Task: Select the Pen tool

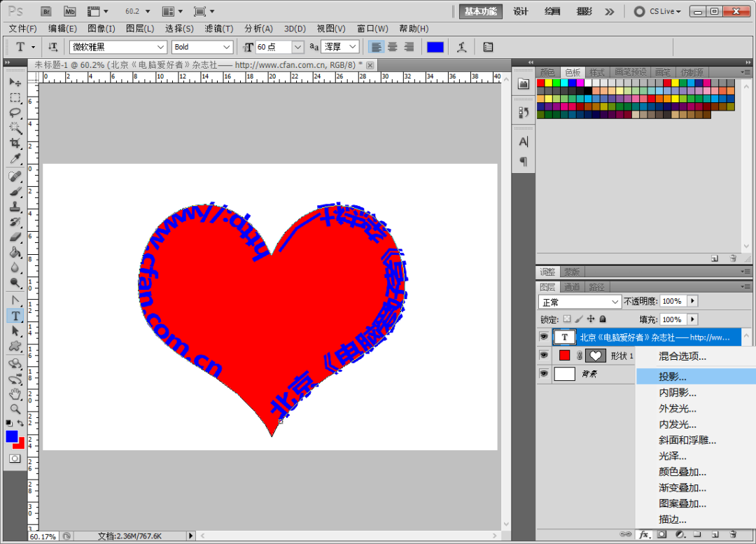Action: [15, 300]
